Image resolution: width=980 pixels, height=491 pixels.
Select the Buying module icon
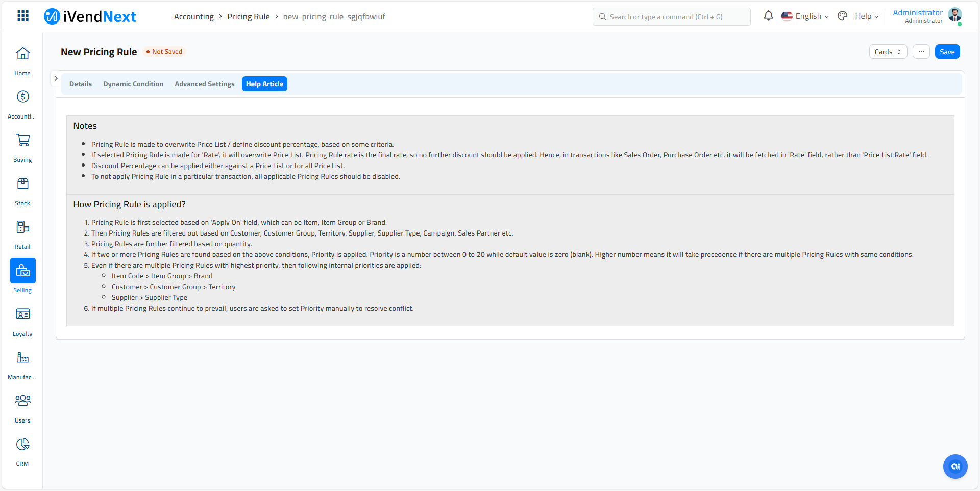tap(22, 145)
